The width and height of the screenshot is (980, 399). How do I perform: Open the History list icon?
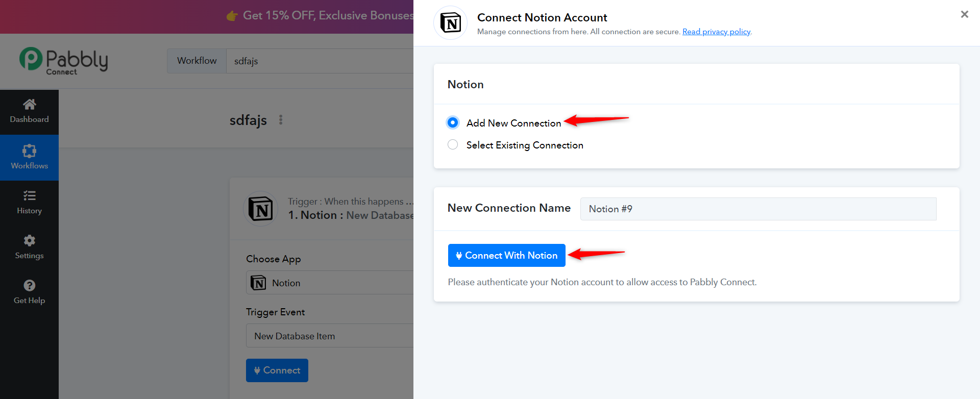tap(29, 195)
